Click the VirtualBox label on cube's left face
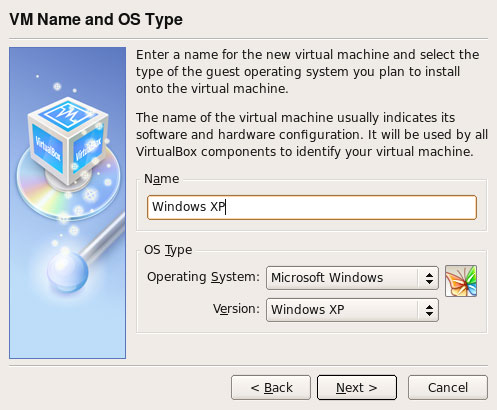The width and height of the screenshot is (497, 410). click(48, 148)
